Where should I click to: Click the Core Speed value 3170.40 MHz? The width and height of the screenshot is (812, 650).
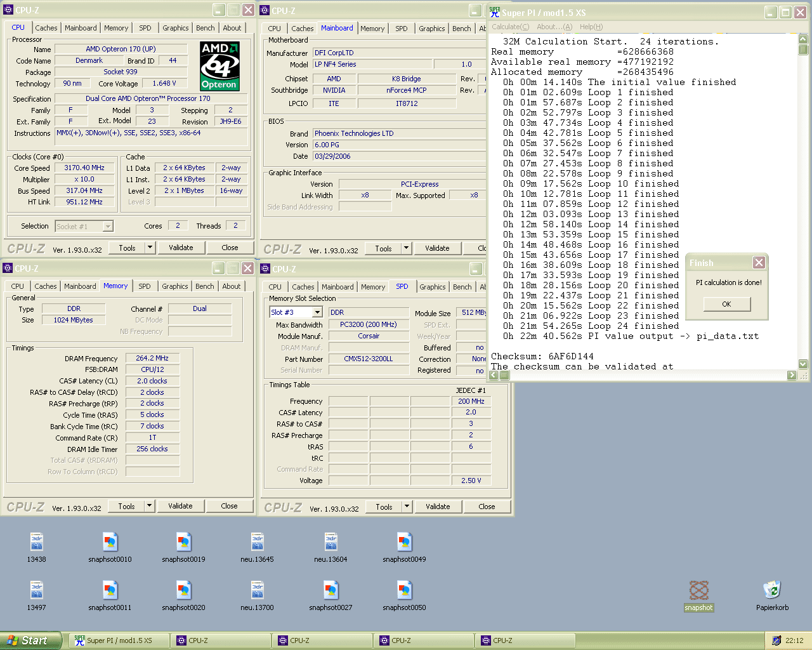84,168
